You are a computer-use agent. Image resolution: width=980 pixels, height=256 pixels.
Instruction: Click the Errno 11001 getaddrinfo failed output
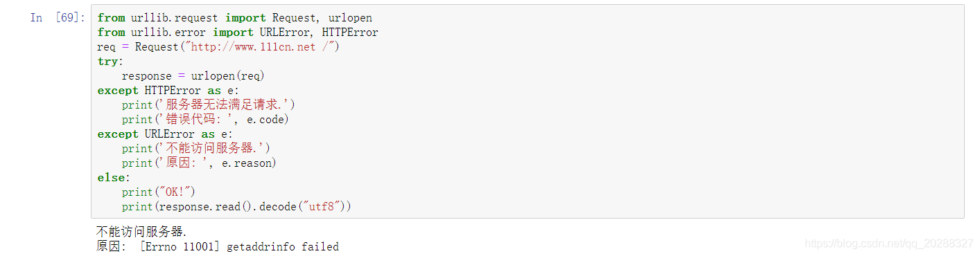[x=239, y=246]
